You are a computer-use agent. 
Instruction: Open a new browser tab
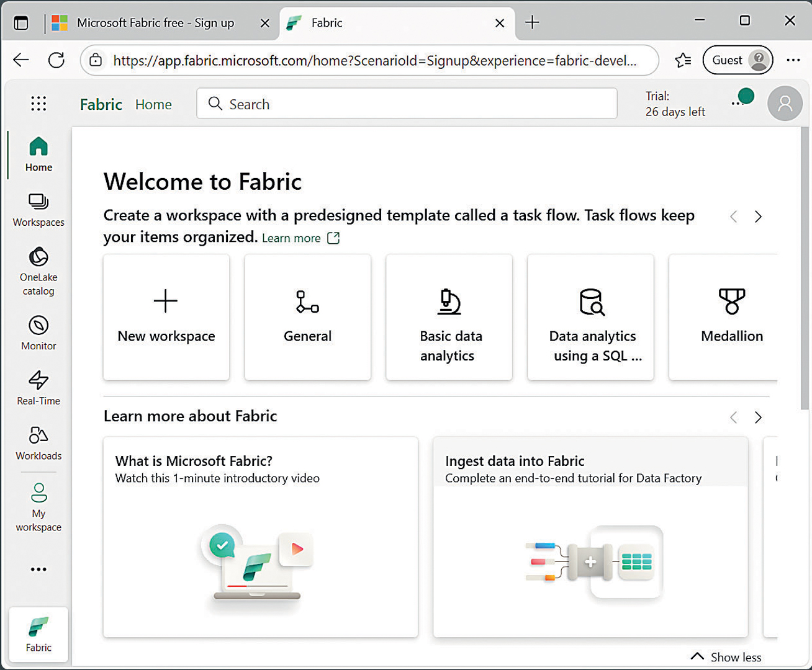[532, 23]
